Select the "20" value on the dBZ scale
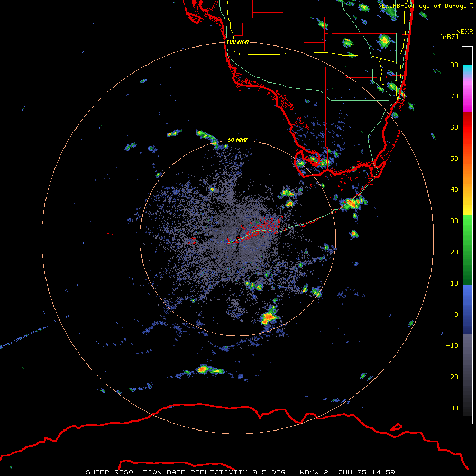Image resolution: width=476 pixels, height=476 pixels. click(x=454, y=252)
